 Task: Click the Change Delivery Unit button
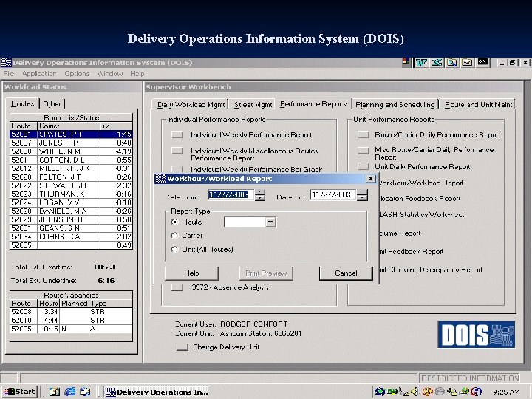click(183, 347)
